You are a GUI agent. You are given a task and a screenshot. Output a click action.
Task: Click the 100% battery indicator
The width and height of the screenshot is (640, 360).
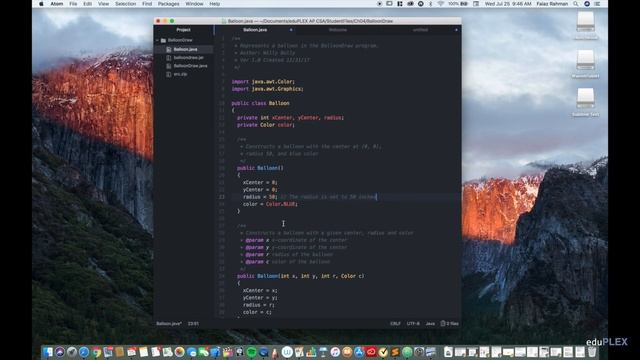click(458, 4)
